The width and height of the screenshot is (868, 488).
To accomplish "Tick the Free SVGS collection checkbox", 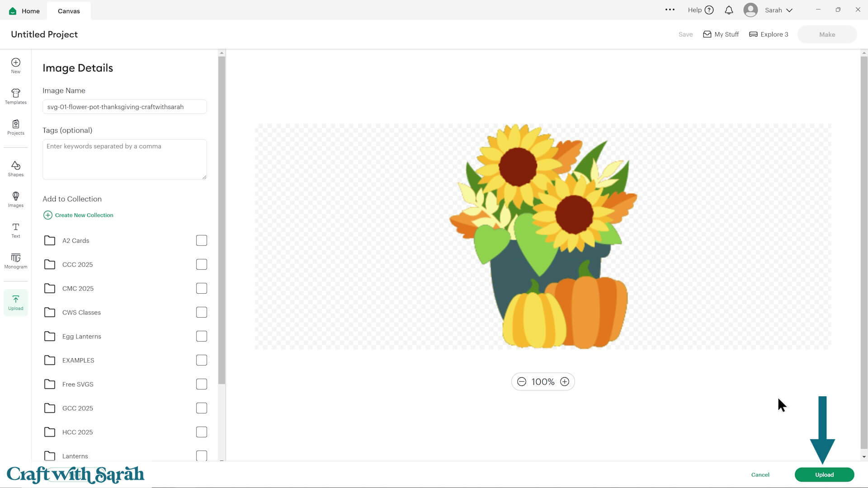I will click(x=202, y=384).
